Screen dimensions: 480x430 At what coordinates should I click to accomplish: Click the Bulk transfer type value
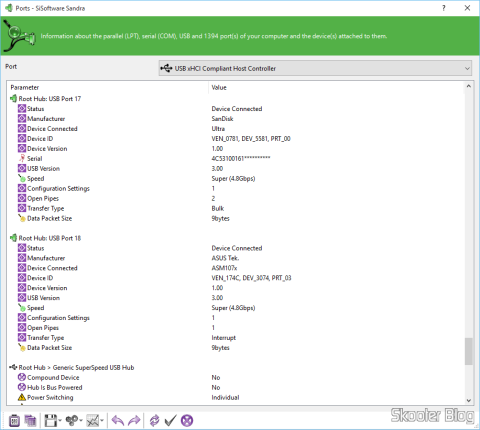pyautogui.click(x=218, y=208)
